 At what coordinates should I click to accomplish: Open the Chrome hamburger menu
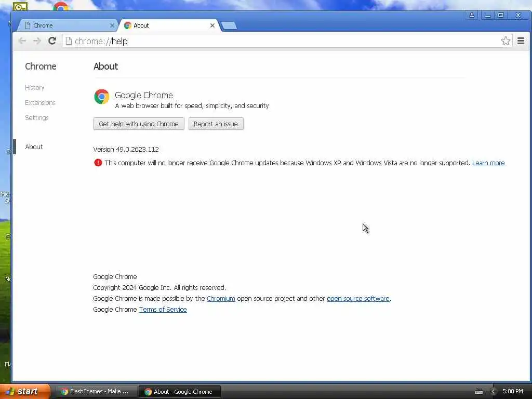click(521, 41)
